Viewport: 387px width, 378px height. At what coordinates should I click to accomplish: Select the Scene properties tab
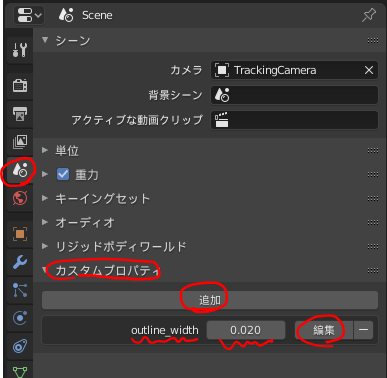tap(20, 170)
